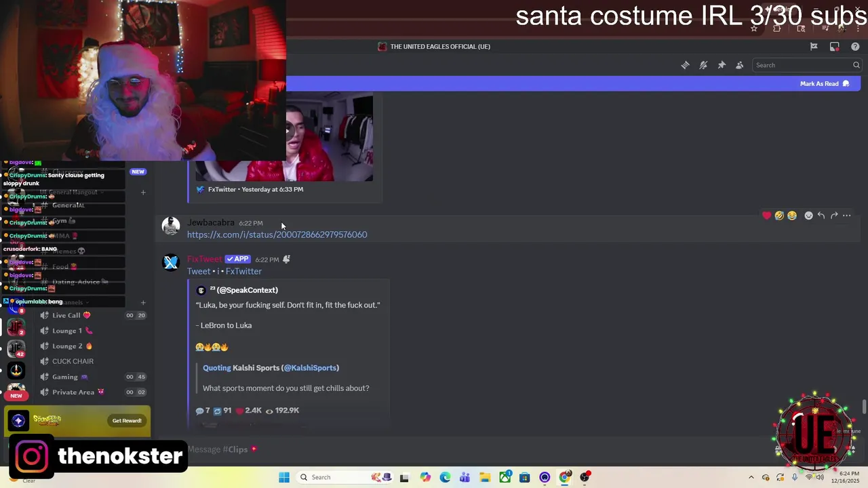React with the tears of joy emoji
Screen dimensions: 868x488
(792, 216)
